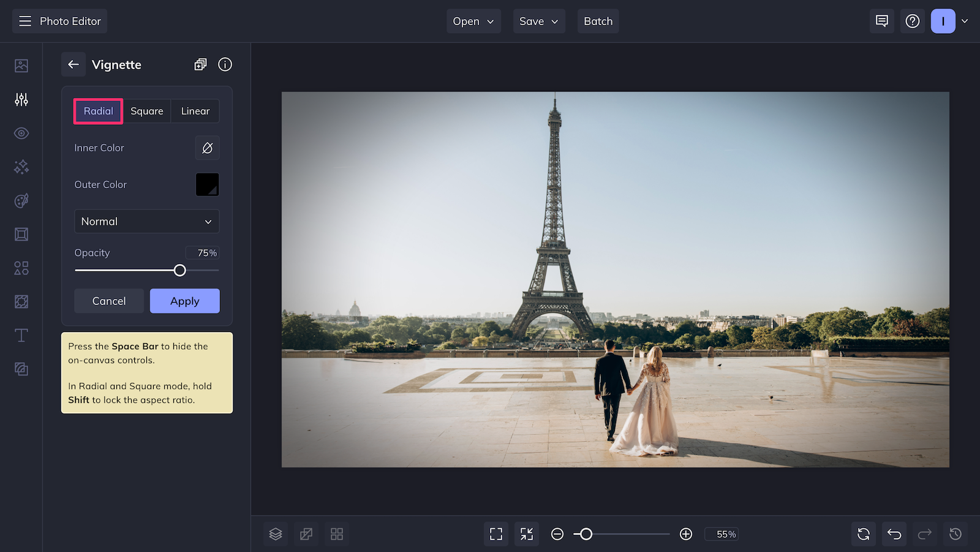Open the Filters palette icon in sidebar
The image size is (980, 552).
pyautogui.click(x=21, y=200)
